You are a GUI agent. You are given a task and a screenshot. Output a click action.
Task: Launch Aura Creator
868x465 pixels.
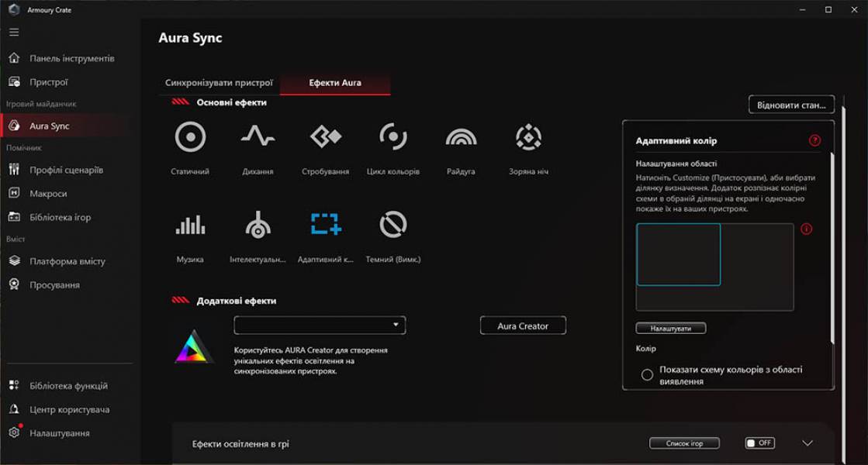click(523, 325)
